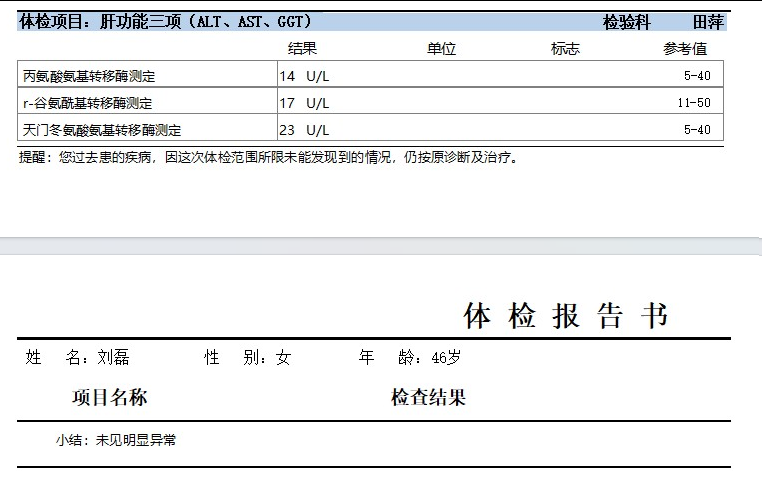Click the 23 U/L result value
762x504 pixels.
[x=304, y=129]
